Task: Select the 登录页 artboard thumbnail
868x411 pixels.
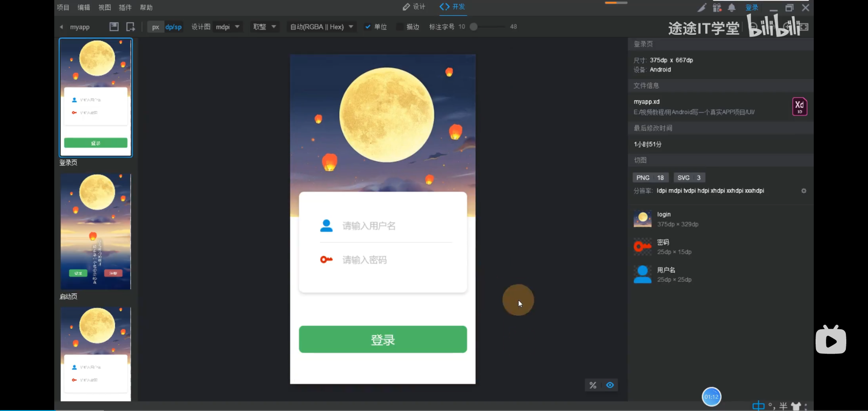Action: click(x=96, y=98)
